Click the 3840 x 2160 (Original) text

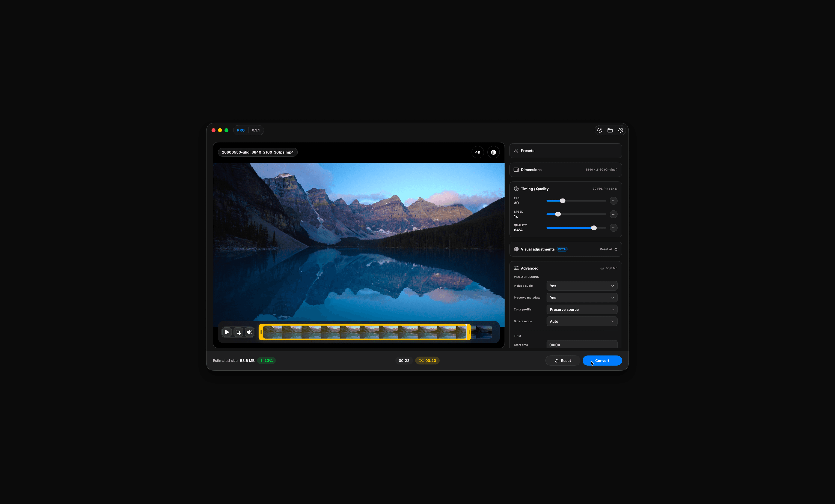pos(601,170)
